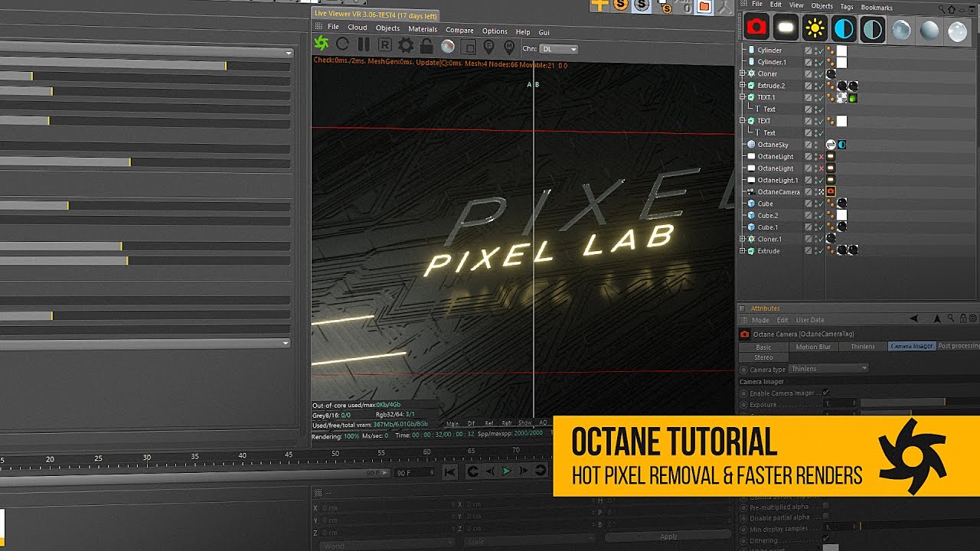980x551 pixels.
Task: Create diffuse material with the first sphere icon
Action: tap(900, 30)
